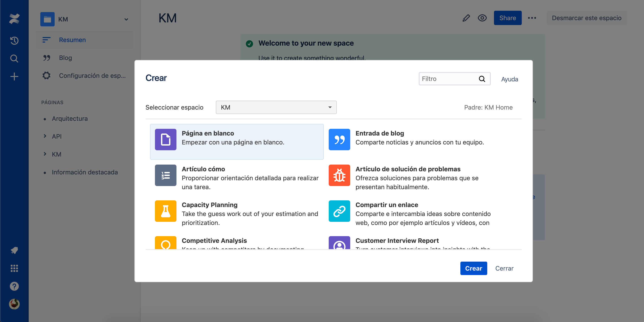Image resolution: width=644 pixels, height=322 pixels.
Task: Expand the KM space switcher chevron
Action: click(126, 19)
